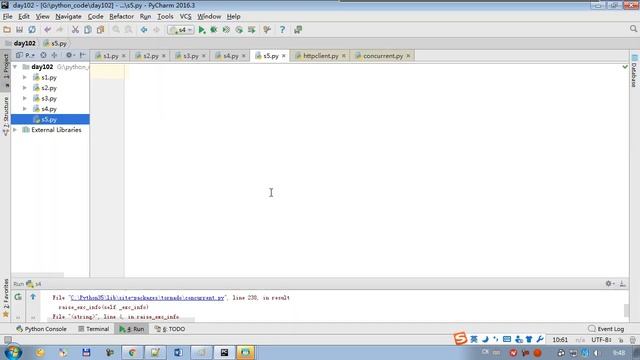Image resolution: width=640 pixels, height=360 pixels.
Task: Click the Redo toolbar arrow
Action: click(x=60, y=30)
